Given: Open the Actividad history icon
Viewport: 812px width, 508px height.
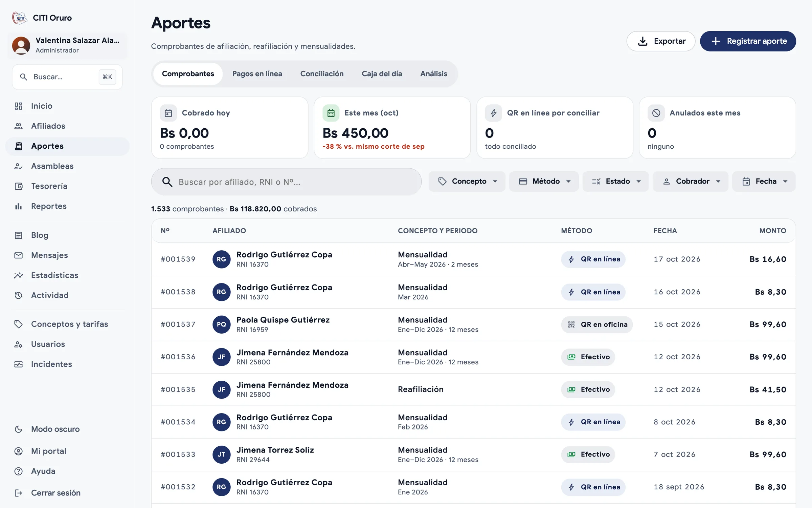Looking at the screenshot, I should (19, 295).
